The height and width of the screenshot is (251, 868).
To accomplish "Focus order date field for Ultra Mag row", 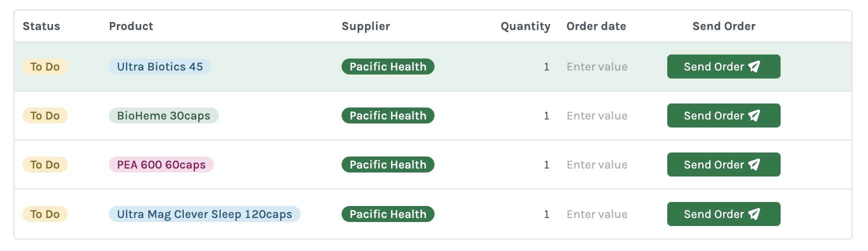I will [x=597, y=214].
